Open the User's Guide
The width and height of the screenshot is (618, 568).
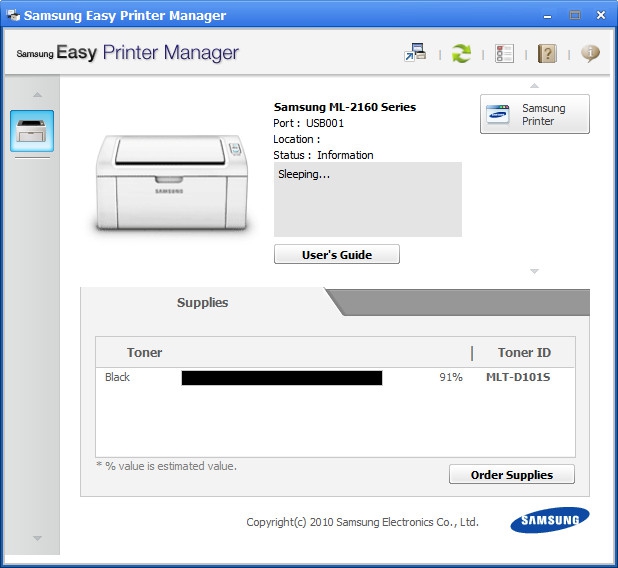pos(337,254)
